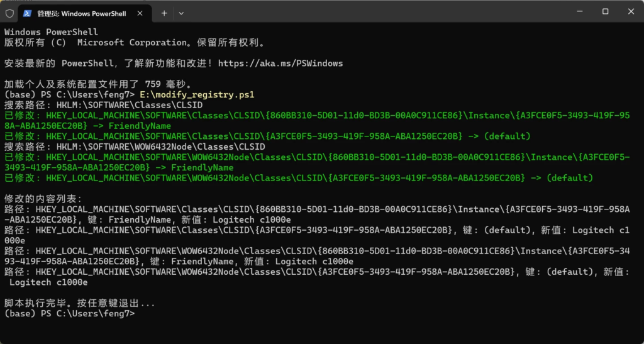Minimize the terminal window
This screenshot has width=644, height=344.
point(575,11)
